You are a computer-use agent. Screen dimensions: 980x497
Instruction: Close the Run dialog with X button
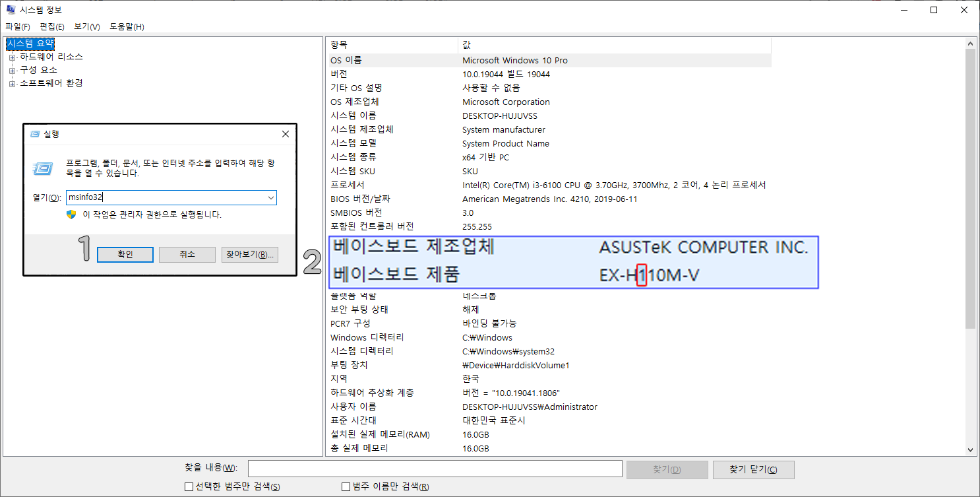[286, 134]
